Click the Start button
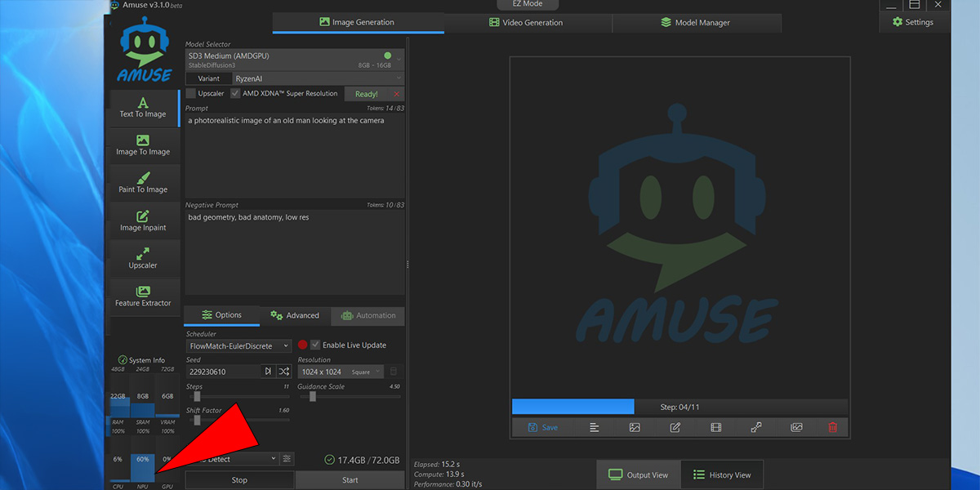This screenshot has width=980, height=490. (x=350, y=480)
